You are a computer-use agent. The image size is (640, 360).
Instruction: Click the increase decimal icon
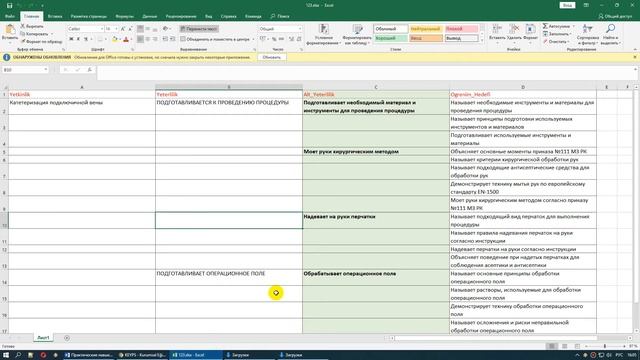291,39
